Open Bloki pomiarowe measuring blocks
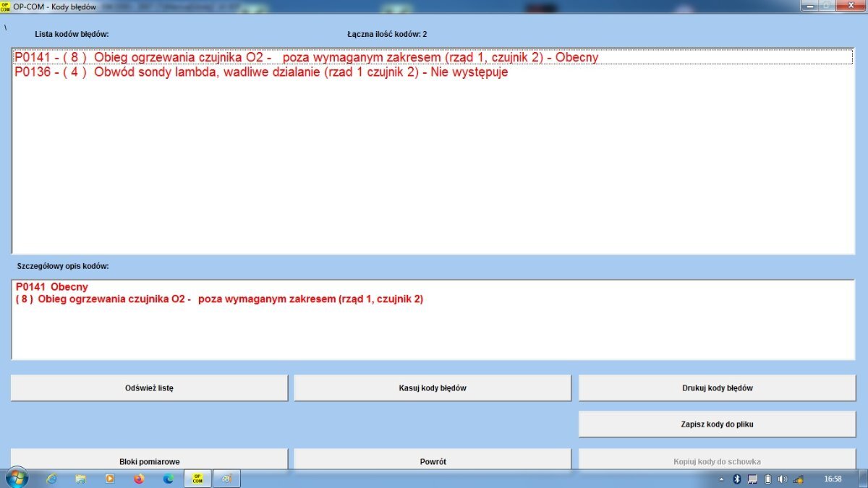 [x=149, y=461]
